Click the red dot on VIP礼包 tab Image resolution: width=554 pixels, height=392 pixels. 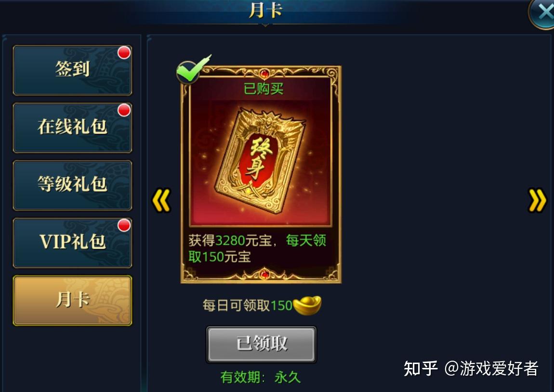pos(124,225)
